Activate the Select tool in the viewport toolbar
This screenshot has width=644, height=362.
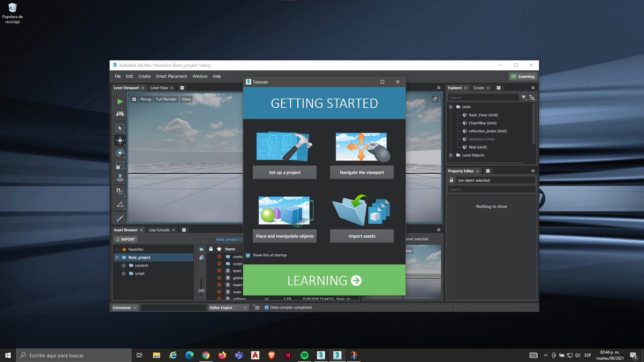(x=120, y=129)
